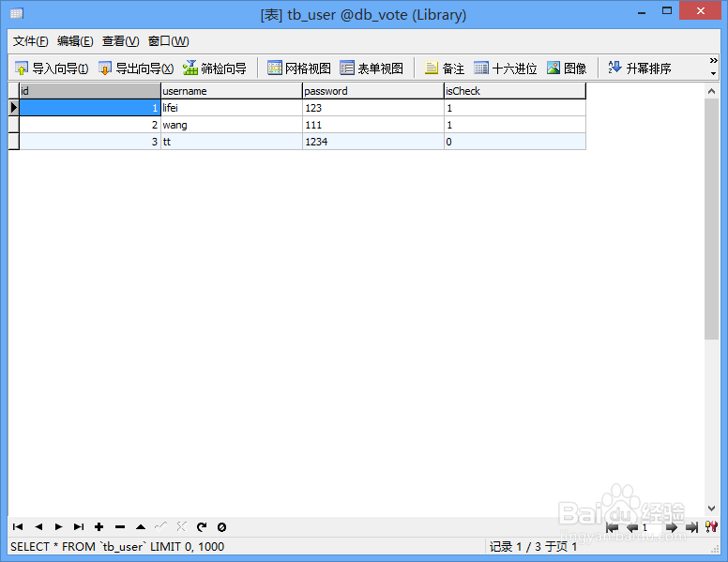Select the id cell with value 3
Image resolution: width=728 pixels, height=562 pixels.
pos(90,142)
